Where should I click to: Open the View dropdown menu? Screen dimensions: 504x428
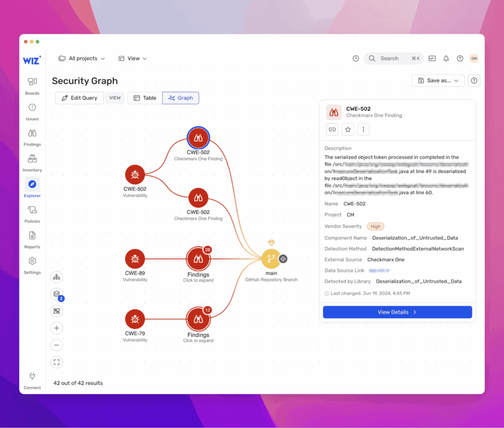tap(133, 59)
